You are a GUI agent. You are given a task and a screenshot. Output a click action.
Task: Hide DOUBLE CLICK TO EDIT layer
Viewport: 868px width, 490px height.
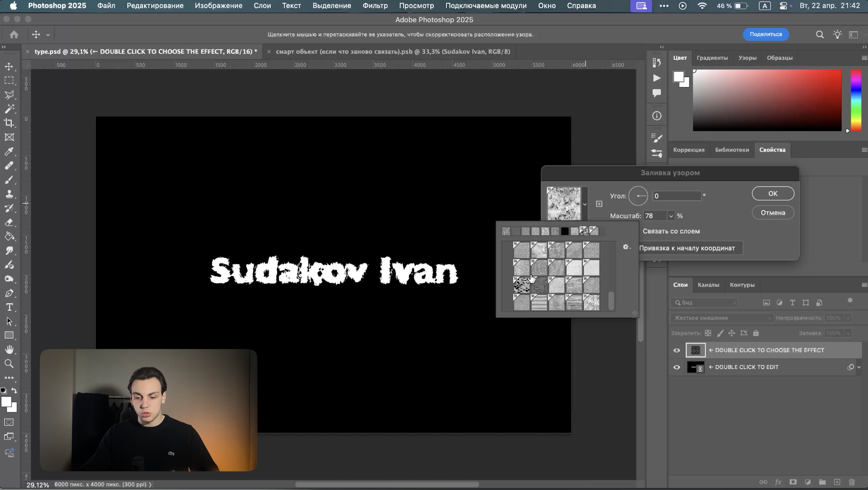[676, 367]
